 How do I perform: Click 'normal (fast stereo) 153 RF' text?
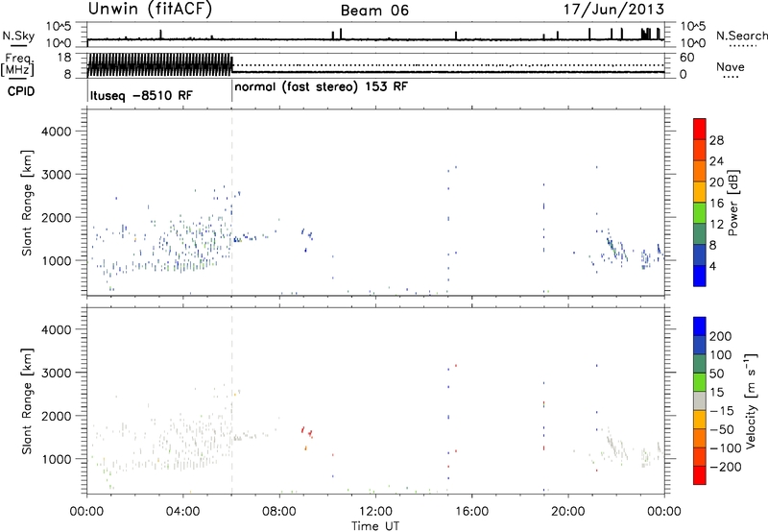[321, 86]
